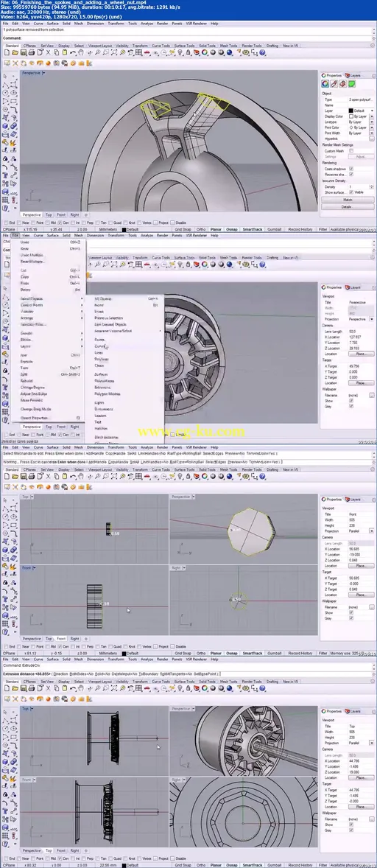Click Save icon in spoke-selection frame toolbar
Screen dimensions: 377x868
tap(24, 52)
